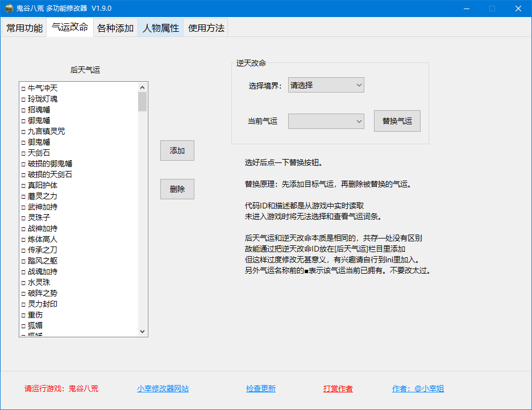Click the 检查更新 link
The width and height of the screenshot is (532, 410).
(261, 389)
